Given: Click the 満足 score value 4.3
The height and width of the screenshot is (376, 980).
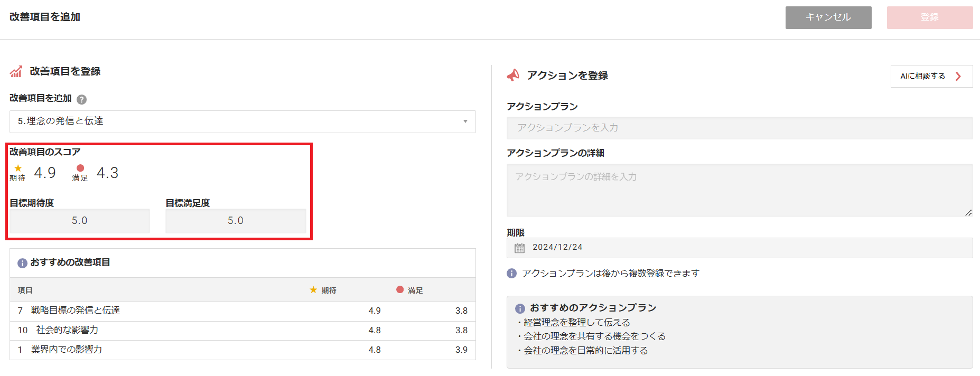Looking at the screenshot, I should click(107, 173).
